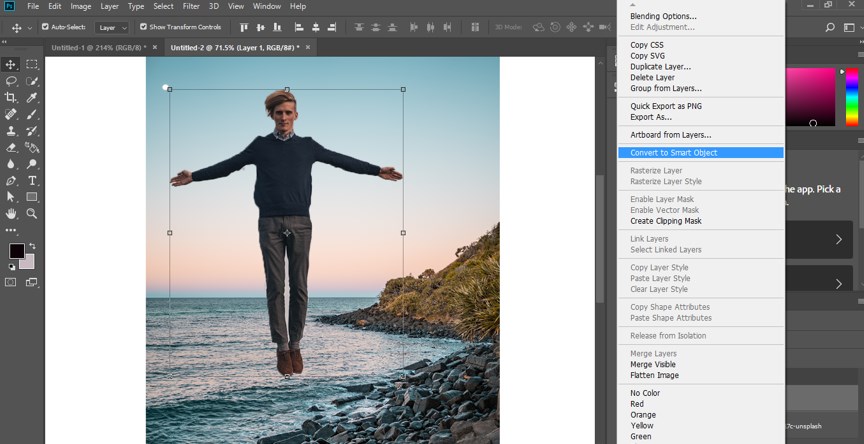Select the Move tool
This screenshot has height=444, width=864.
coord(11,64)
